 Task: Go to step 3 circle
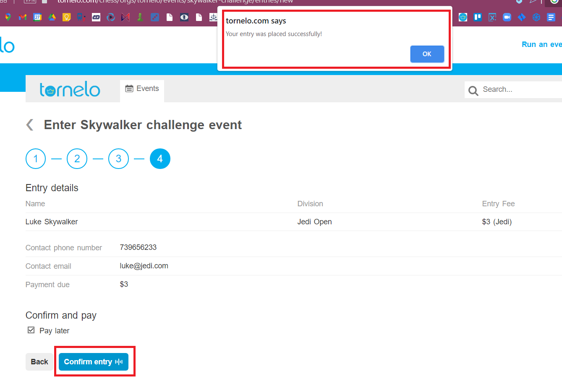pos(119,159)
